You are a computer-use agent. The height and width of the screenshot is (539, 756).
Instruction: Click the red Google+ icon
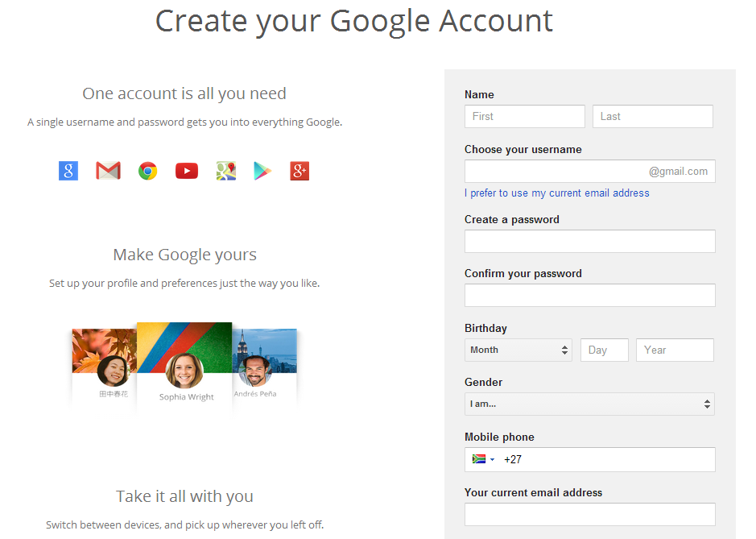pyautogui.click(x=300, y=171)
